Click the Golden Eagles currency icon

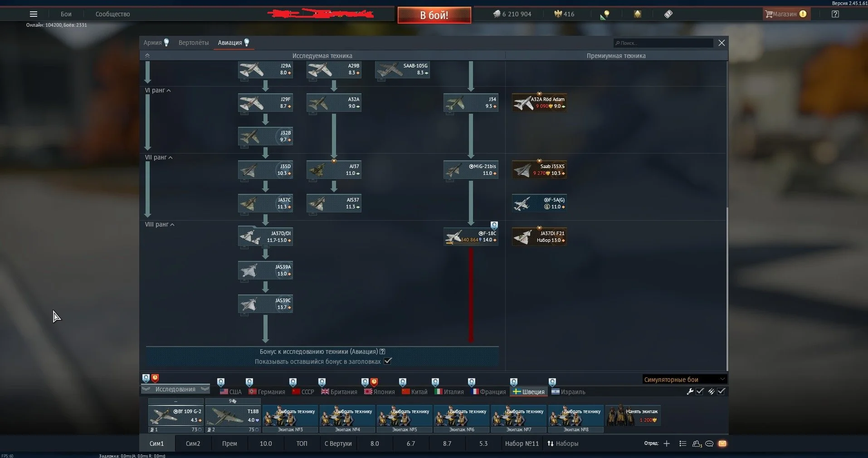558,14
